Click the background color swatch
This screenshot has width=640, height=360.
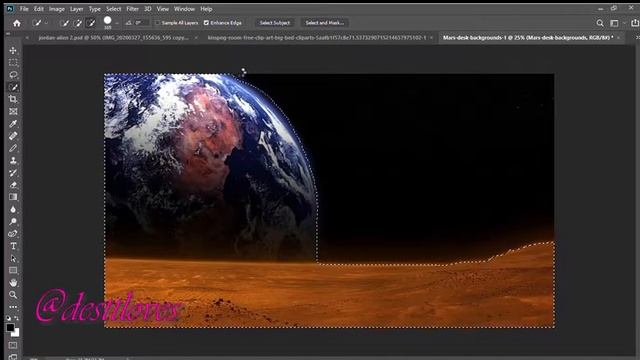pyautogui.click(x=16, y=333)
